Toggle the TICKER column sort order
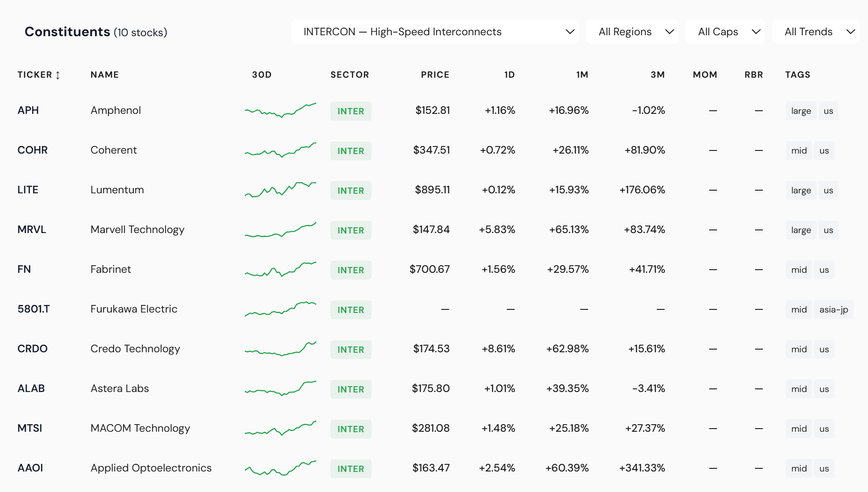Image resolution: width=868 pixels, height=492 pixels. pos(39,75)
